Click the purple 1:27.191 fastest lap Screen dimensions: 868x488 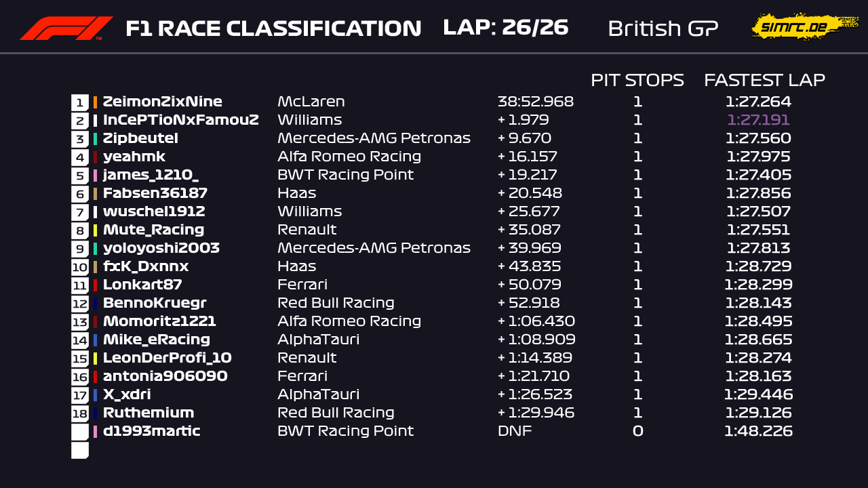point(758,120)
